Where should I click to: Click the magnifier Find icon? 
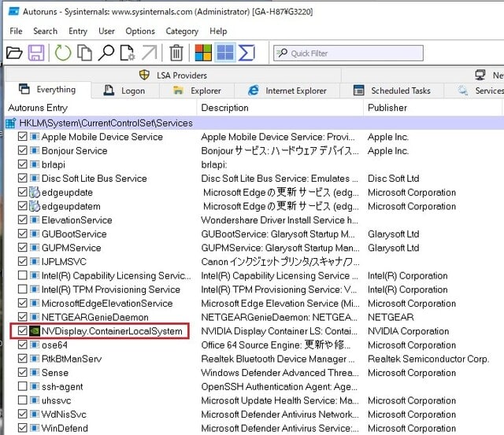106,53
